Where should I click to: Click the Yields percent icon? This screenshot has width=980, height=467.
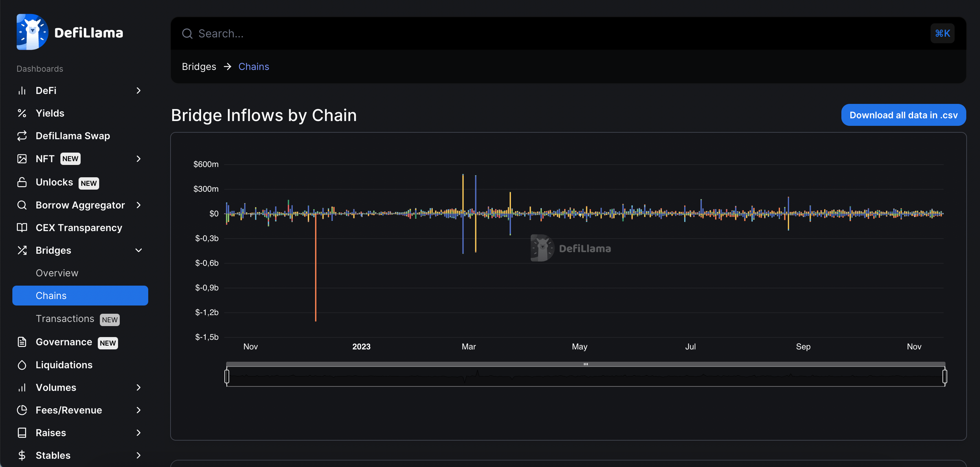pyautogui.click(x=22, y=113)
